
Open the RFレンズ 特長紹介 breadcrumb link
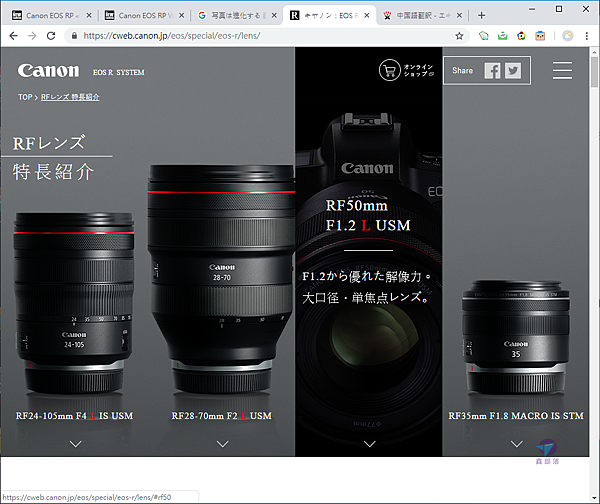click(70, 97)
